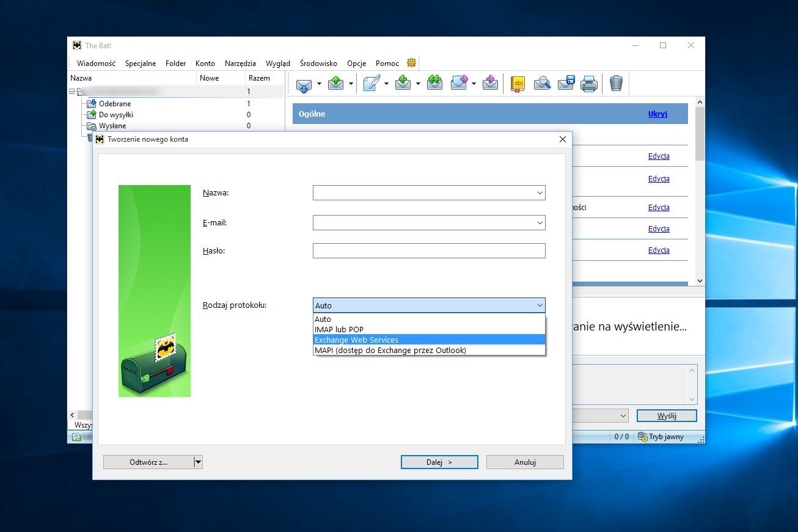Open the Opcje menu

[357, 64]
